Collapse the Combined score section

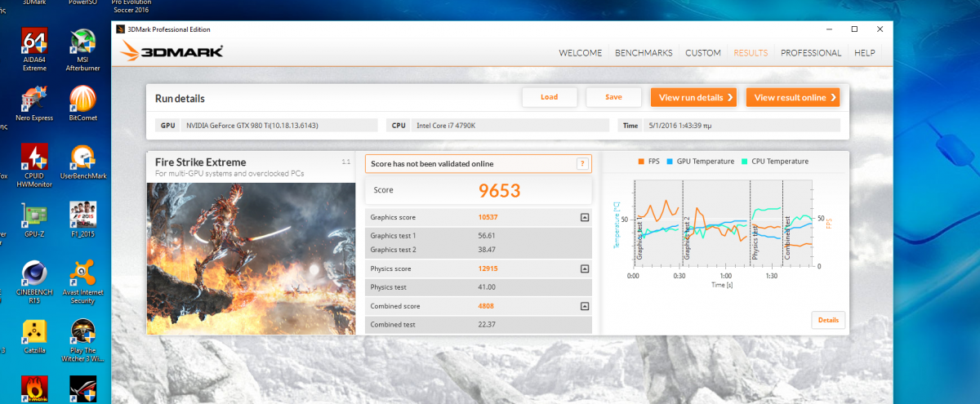coord(585,306)
